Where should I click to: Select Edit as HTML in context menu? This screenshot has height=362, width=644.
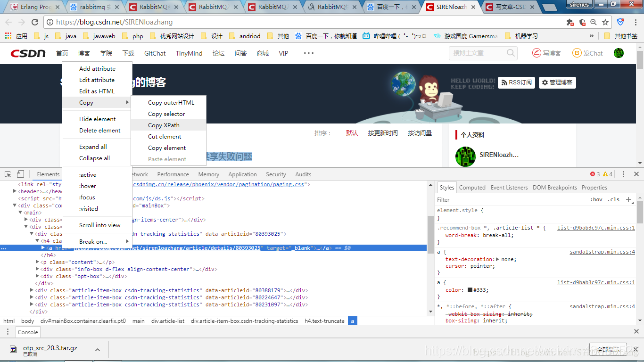pyautogui.click(x=97, y=91)
